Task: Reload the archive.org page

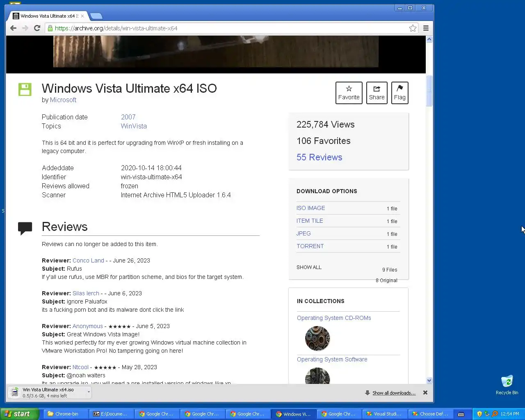Action: 37,28
